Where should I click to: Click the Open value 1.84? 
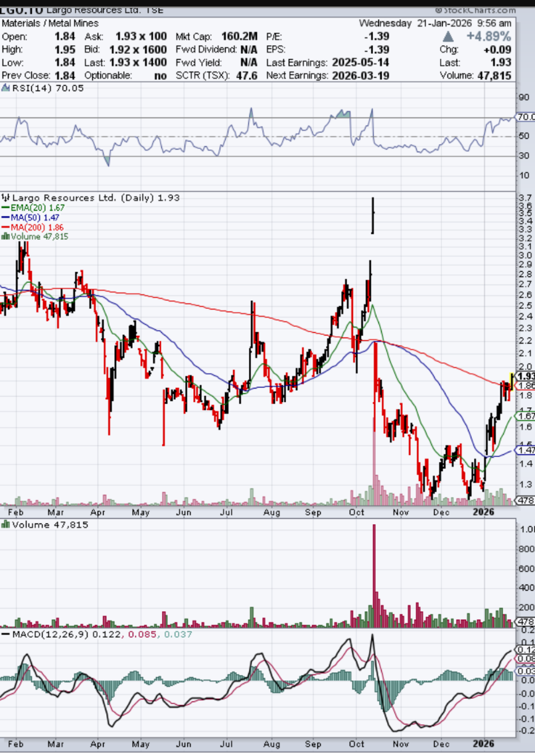[x=64, y=37]
